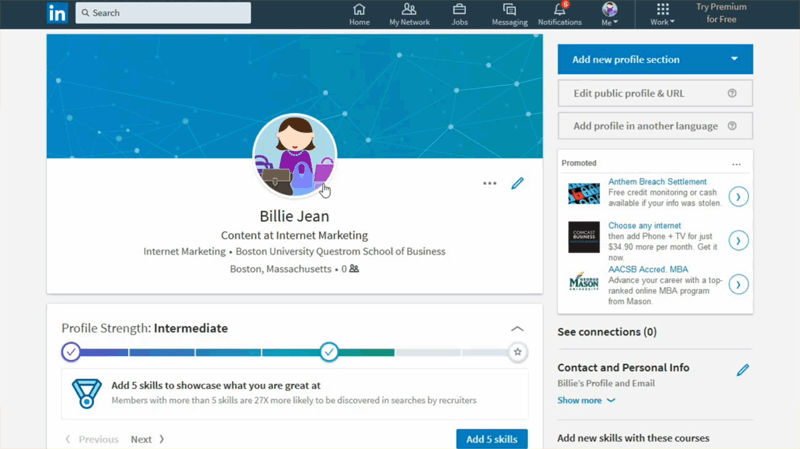Click the Search input field
This screenshot has width=800, height=449.
pos(163,13)
